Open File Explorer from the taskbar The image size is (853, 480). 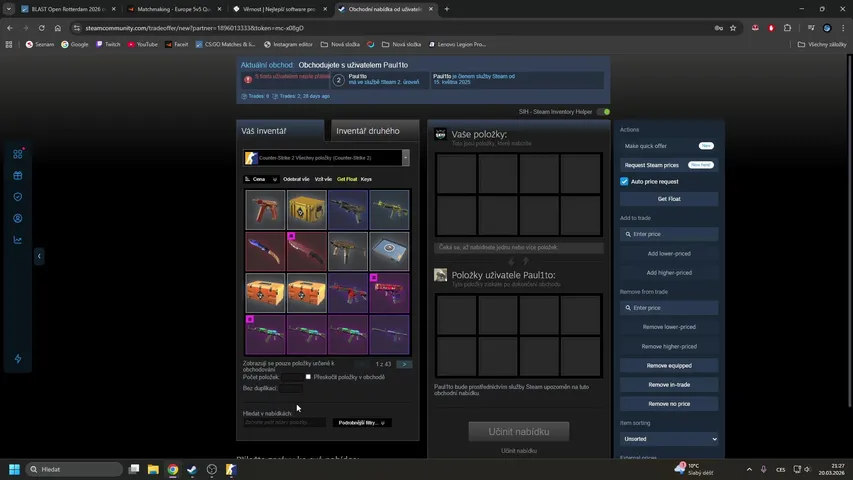click(153, 469)
